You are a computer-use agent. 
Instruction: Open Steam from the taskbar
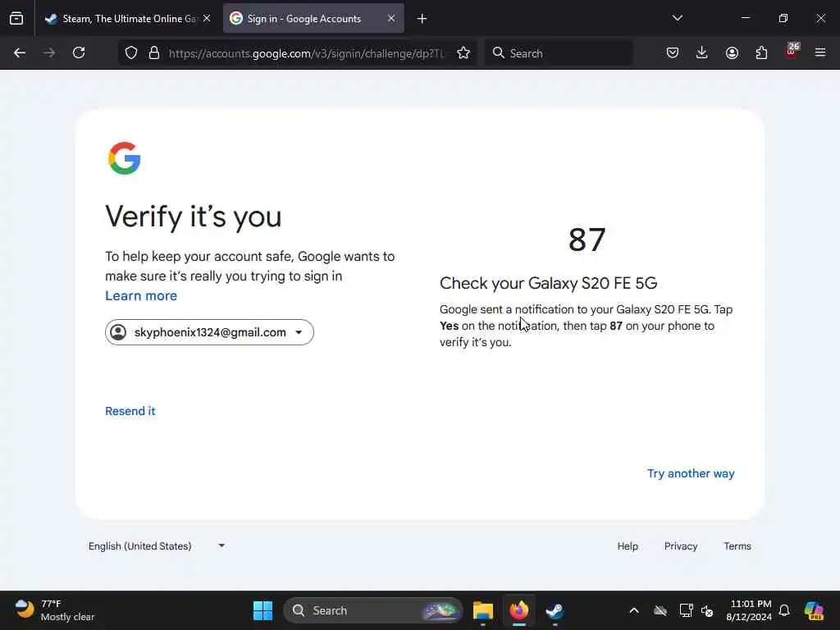click(555, 610)
